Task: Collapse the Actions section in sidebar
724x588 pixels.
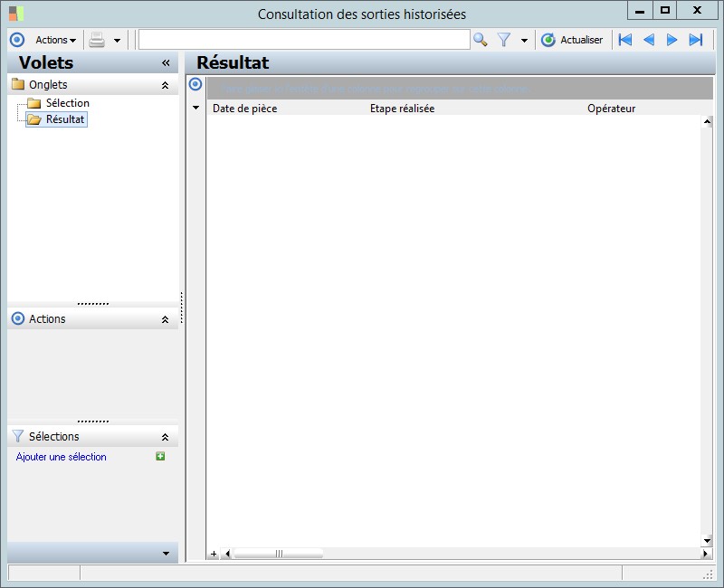Action: tap(165, 319)
